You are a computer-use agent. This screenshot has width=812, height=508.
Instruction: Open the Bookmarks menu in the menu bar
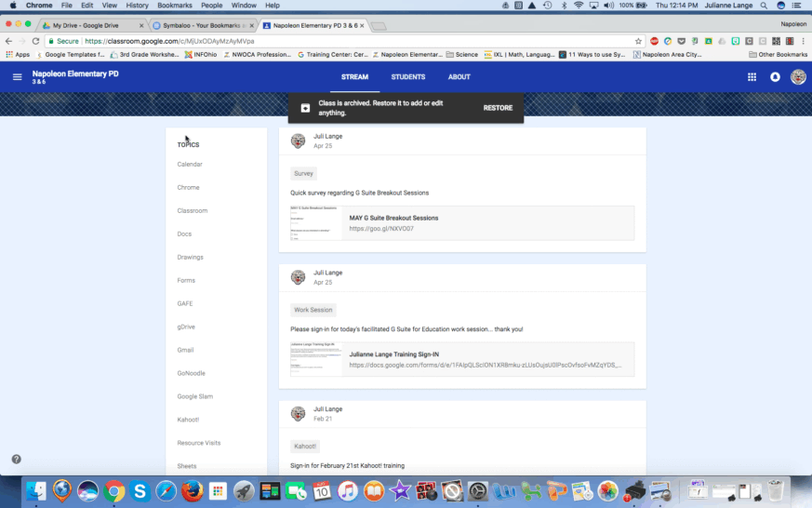click(175, 6)
